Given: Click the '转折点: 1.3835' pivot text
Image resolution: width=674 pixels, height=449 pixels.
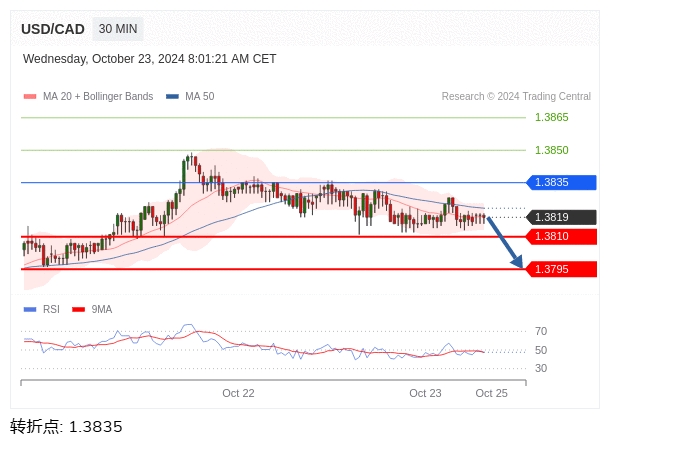Looking at the screenshot, I should coord(66,427).
